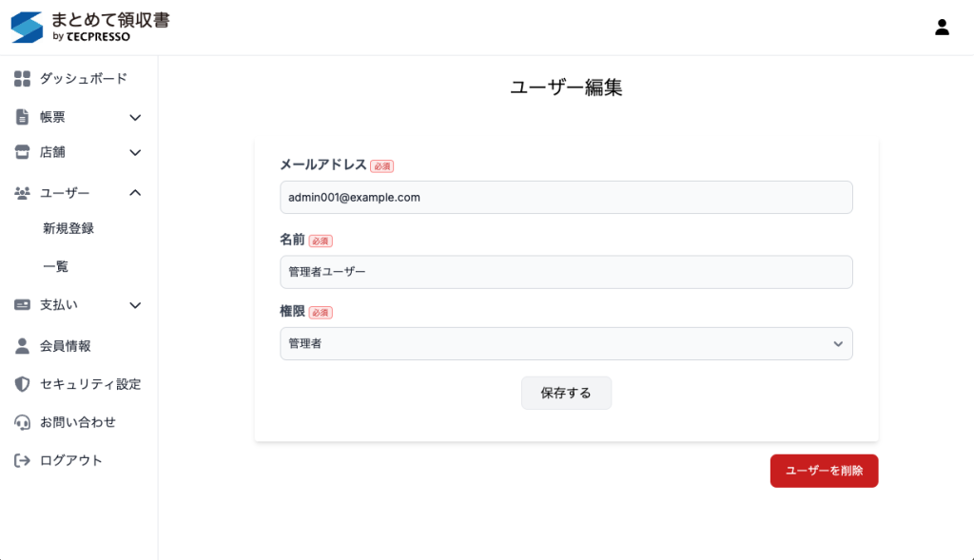Select 新規登録 in the sidebar

(x=68, y=228)
